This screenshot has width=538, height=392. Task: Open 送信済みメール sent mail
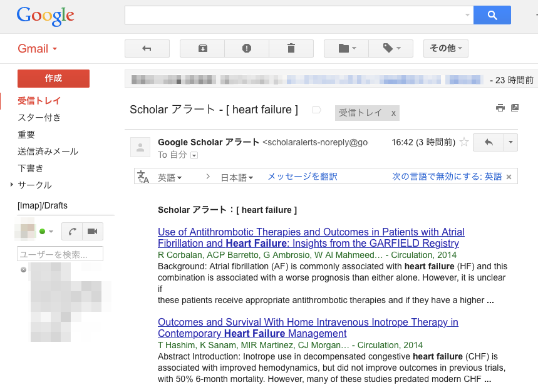pos(48,152)
